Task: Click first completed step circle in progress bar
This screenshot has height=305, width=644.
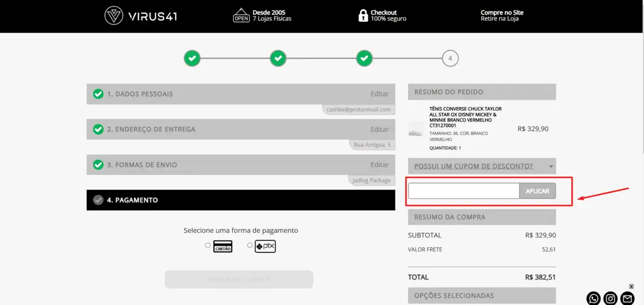Action: (x=192, y=59)
